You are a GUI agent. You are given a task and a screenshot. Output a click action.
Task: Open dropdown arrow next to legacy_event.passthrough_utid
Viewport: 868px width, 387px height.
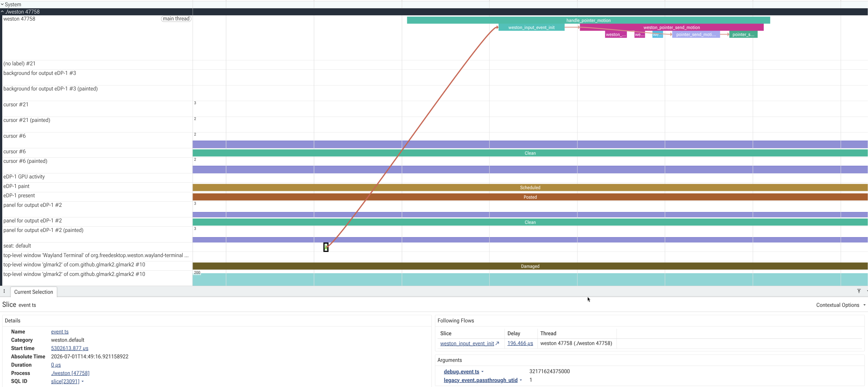[x=521, y=380]
